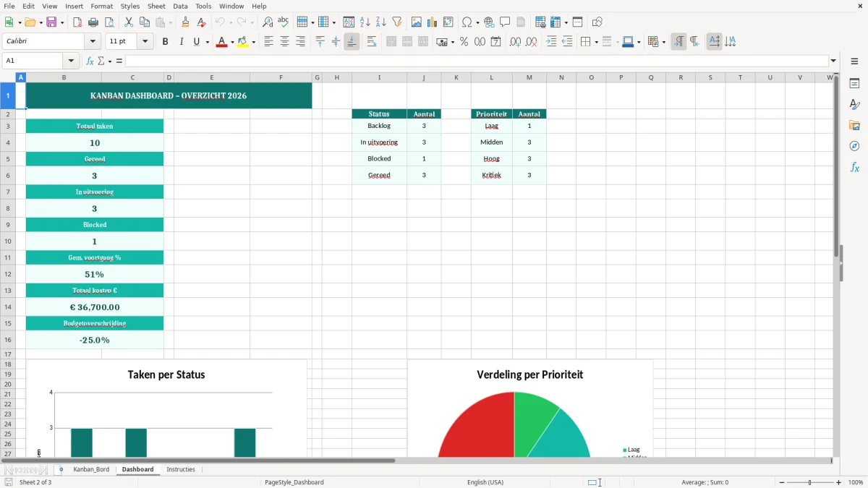Insert Pivot Table icon

point(448,22)
